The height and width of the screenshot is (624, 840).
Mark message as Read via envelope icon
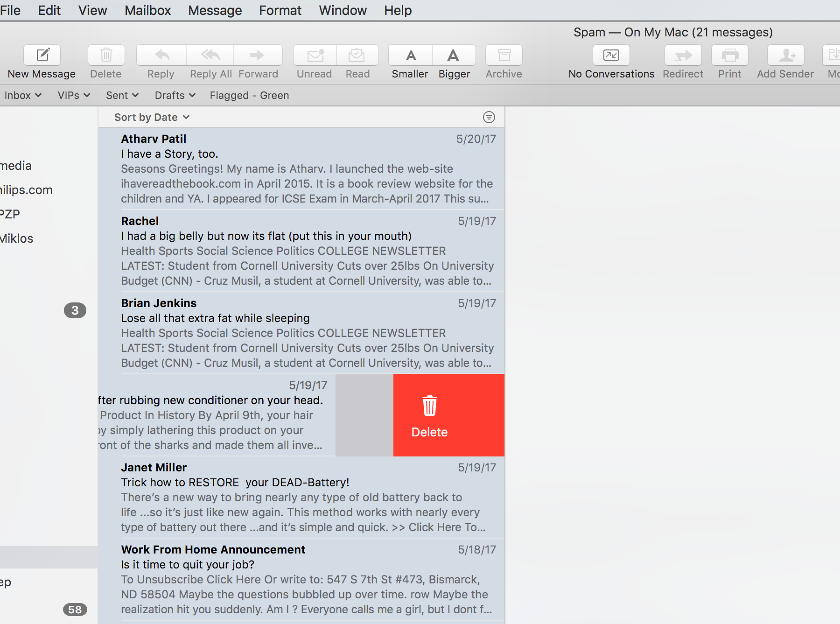[357, 56]
